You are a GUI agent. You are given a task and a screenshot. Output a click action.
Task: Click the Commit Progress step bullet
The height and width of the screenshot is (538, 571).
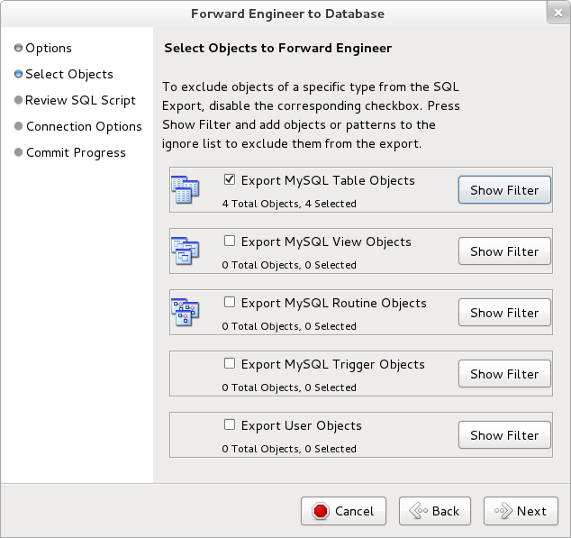pyautogui.click(x=18, y=152)
